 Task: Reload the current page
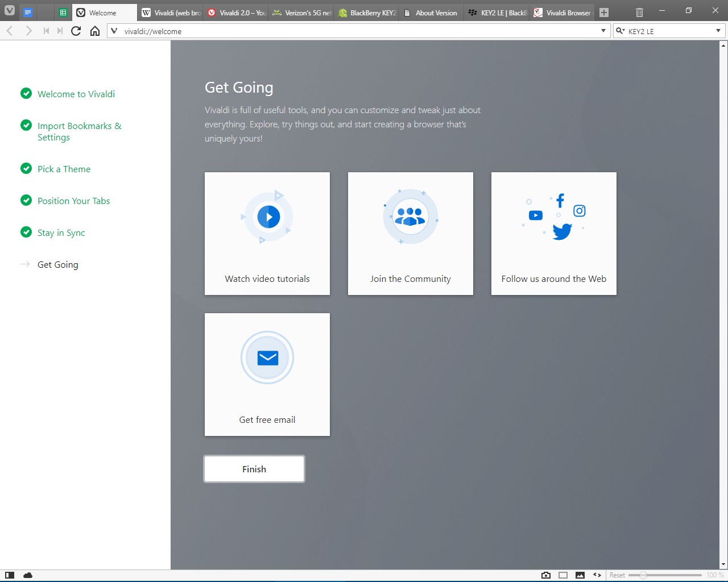pos(76,31)
